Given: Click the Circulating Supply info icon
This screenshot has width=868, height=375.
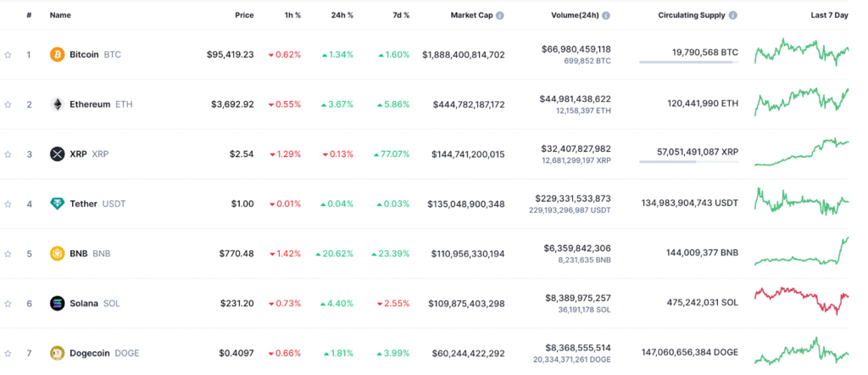Looking at the screenshot, I should [733, 15].
